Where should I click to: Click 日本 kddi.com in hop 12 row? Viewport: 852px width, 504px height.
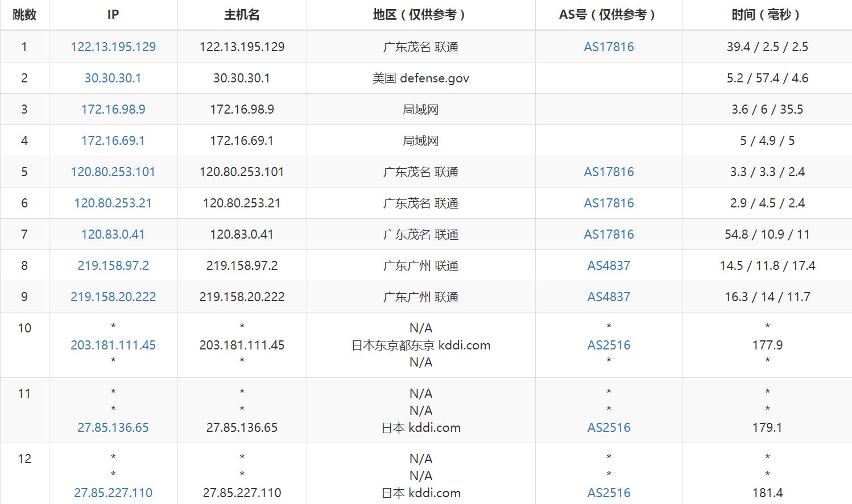(421, 493)
